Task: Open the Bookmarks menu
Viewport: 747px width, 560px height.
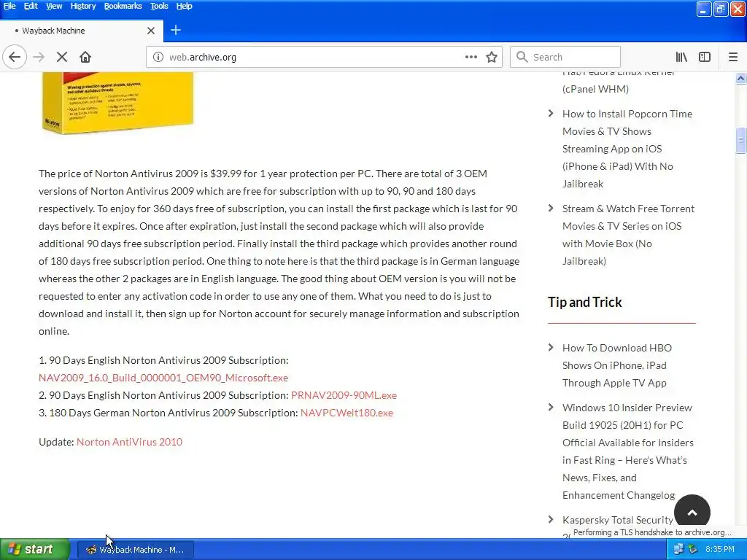Action: [123, 6]
